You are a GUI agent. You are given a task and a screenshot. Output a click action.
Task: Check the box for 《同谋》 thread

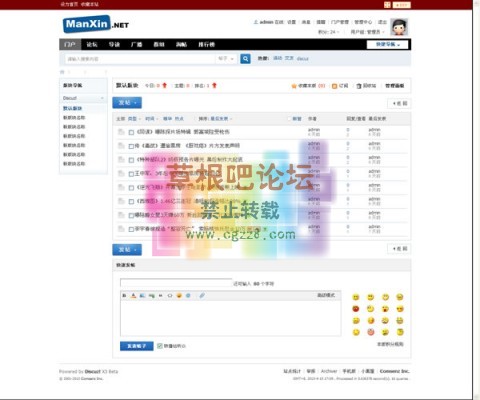pos(131,132)
